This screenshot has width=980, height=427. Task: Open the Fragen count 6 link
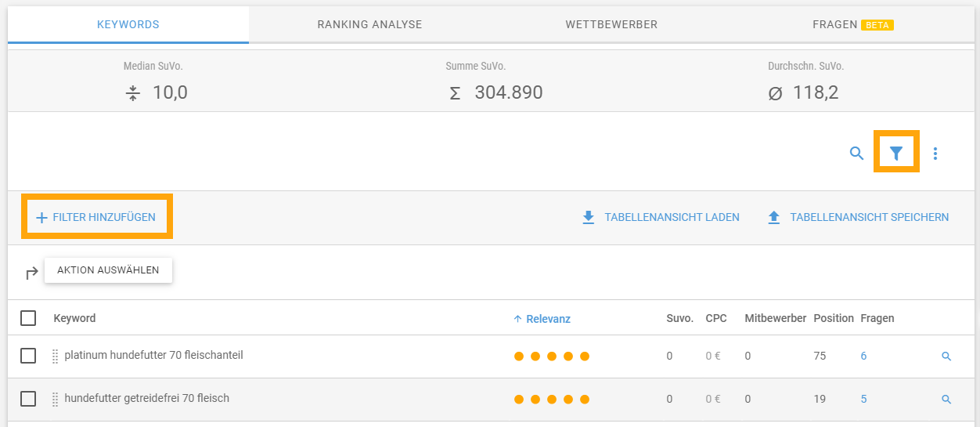[x=863, y=356]
